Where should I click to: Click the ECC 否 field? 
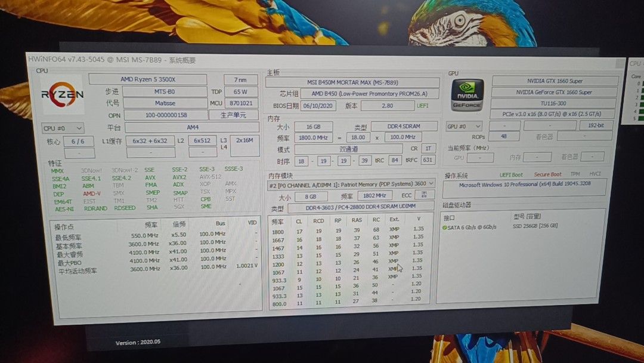pyautogui.click(x=425, y=195)
